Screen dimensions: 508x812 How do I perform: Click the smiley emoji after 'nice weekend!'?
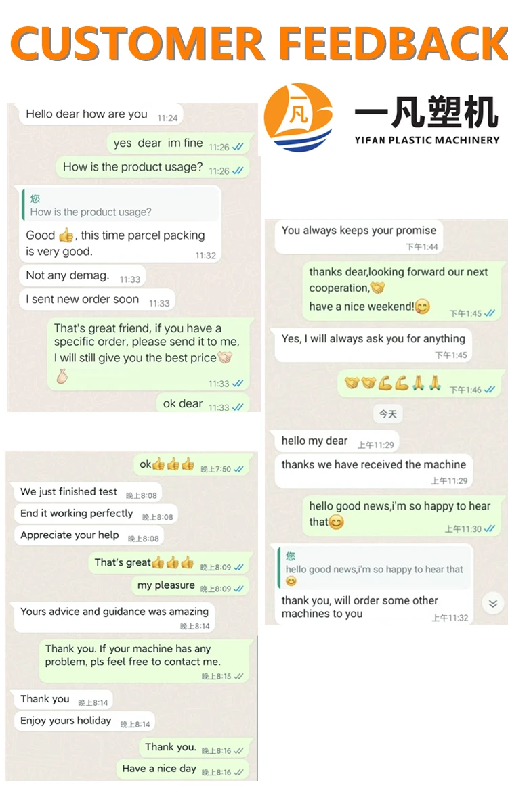(x=422, y=307)
